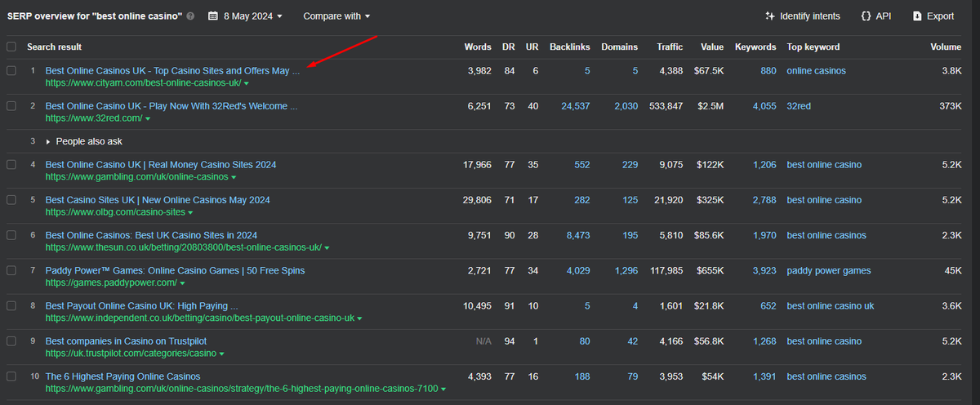Viewport: 980px width, 405px height.
Task: Open the Best UK Casino Sites in 2024 link
Action: click(x=151, y=235)
